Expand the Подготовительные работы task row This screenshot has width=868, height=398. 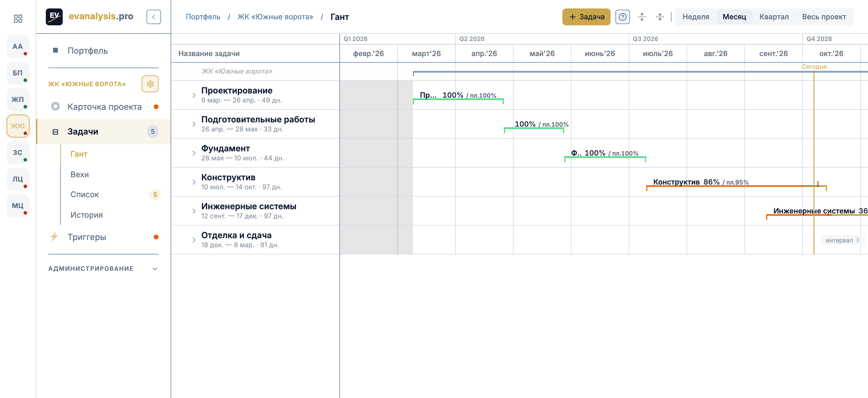(x=194, y=124)
